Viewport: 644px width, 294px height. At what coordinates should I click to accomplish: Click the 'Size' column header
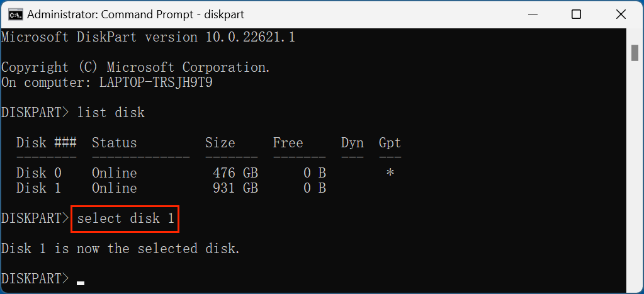tap(220, 143)
